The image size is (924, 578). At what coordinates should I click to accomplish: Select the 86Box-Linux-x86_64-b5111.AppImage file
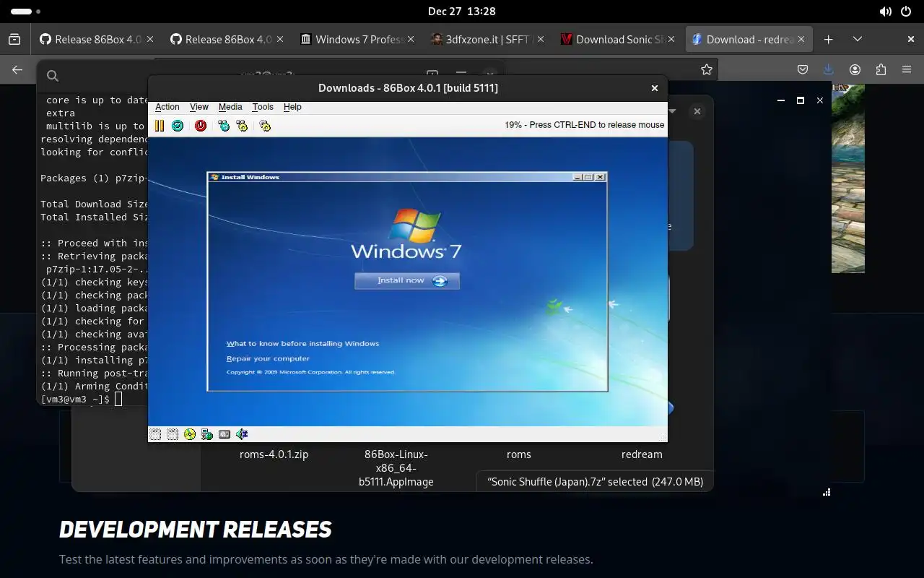coord(396,468)
